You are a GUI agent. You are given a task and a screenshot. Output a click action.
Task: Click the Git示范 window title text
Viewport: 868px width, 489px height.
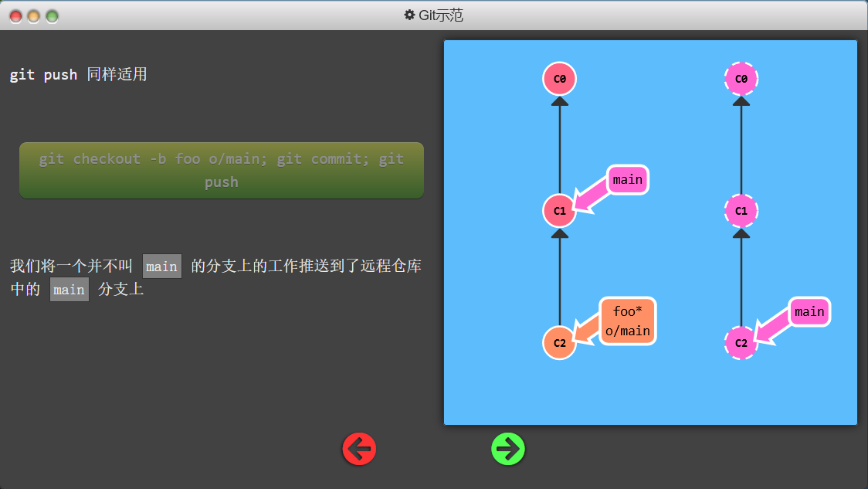pyautogui.click(x=441, y=15)
